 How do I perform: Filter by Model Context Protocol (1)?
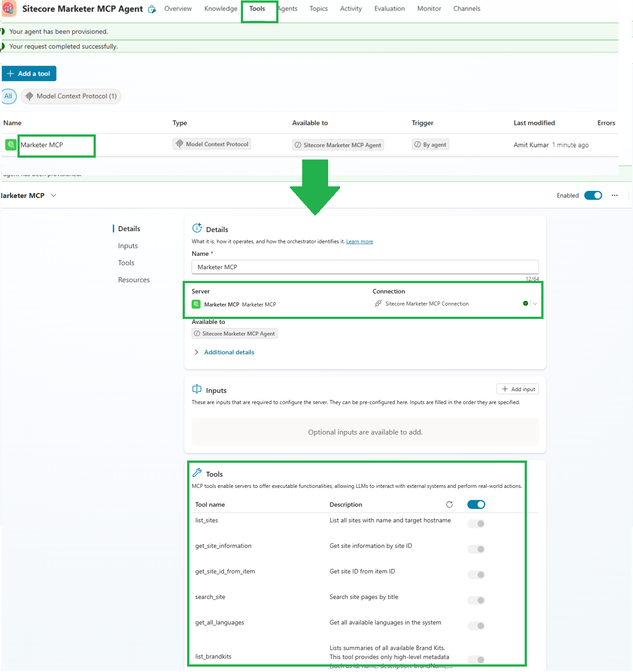coord(71,96)
